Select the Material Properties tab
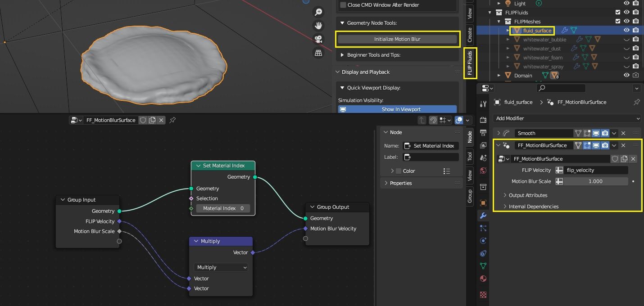644x306 pixels. 483,279
